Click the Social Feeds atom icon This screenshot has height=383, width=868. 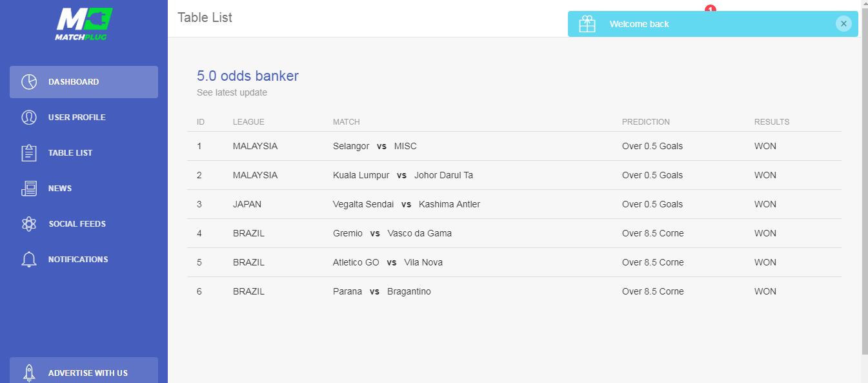click(29, 224)
